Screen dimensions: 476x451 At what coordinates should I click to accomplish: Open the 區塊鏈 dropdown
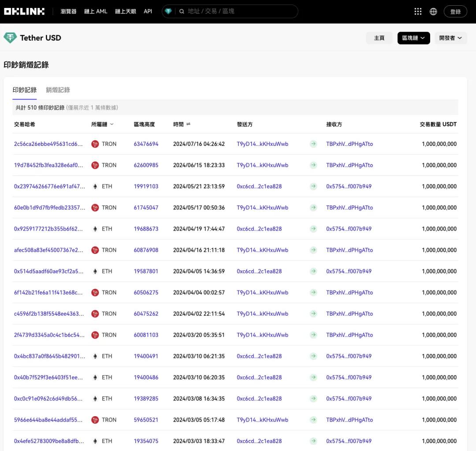[413, 38]
